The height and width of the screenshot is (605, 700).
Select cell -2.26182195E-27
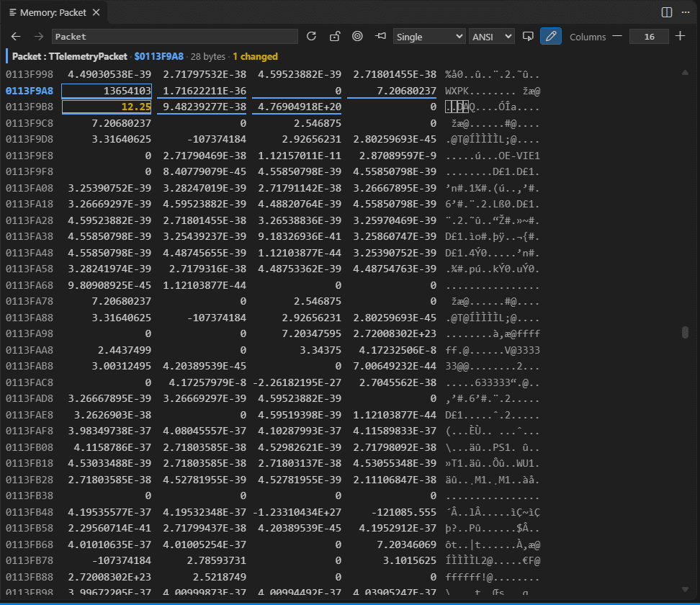click(x=297, y=382)
